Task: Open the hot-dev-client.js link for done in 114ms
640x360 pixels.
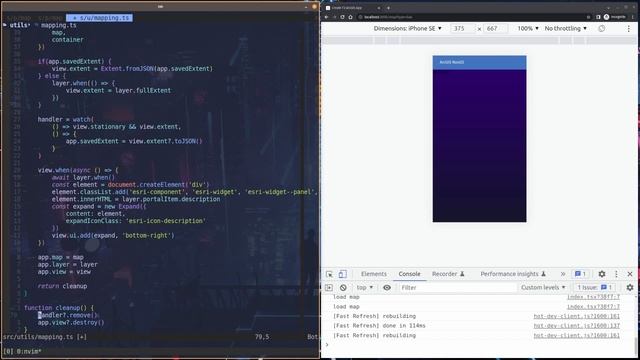Action: (x=576, y=326)
